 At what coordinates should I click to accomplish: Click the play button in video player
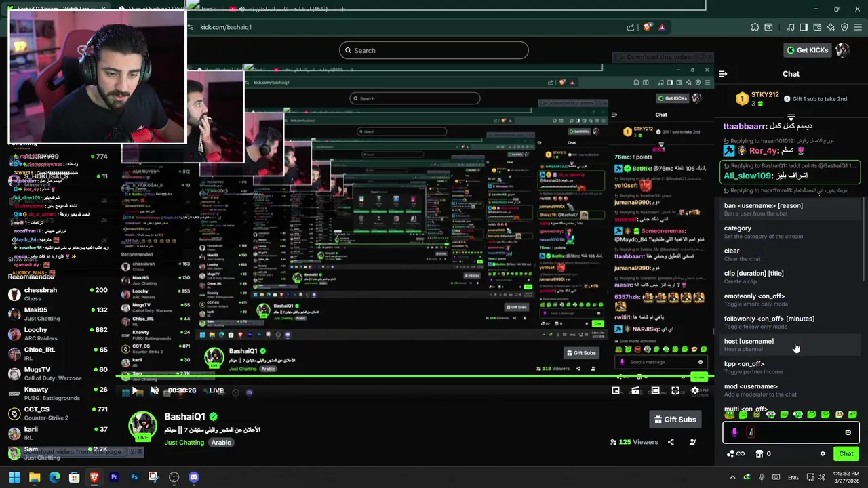tap(136, 390)
